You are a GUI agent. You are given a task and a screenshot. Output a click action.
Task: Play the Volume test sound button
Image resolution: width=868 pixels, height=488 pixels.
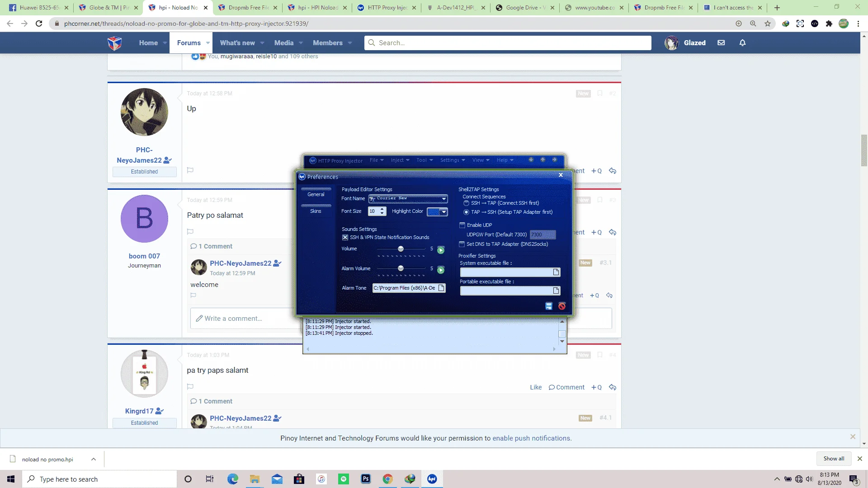[x=441, y=250]
